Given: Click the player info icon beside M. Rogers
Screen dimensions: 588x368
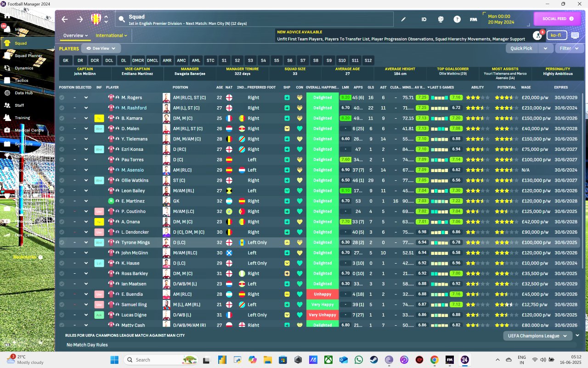Looking at the screenshot, I should (x=117, y=98).
